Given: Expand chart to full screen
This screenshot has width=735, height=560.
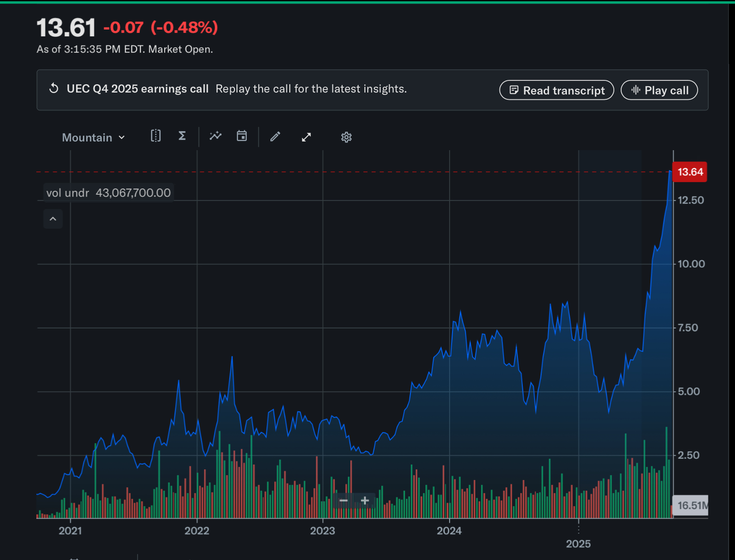Looking at the screenshot, I should pyautogui.click(x=306, y=137).
